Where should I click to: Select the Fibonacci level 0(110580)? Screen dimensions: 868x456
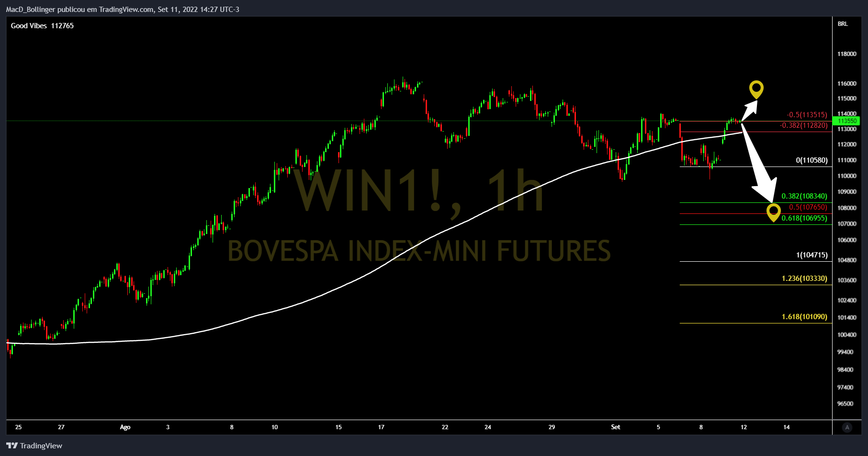(812, 160)
